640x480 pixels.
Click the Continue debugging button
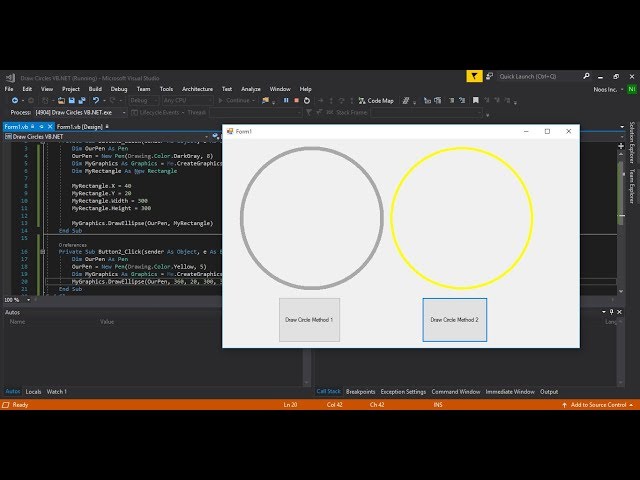(x=235, y=100)
